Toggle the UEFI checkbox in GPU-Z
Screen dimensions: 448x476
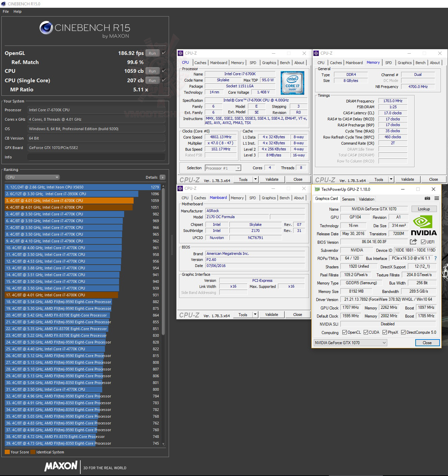pos(423,242)
